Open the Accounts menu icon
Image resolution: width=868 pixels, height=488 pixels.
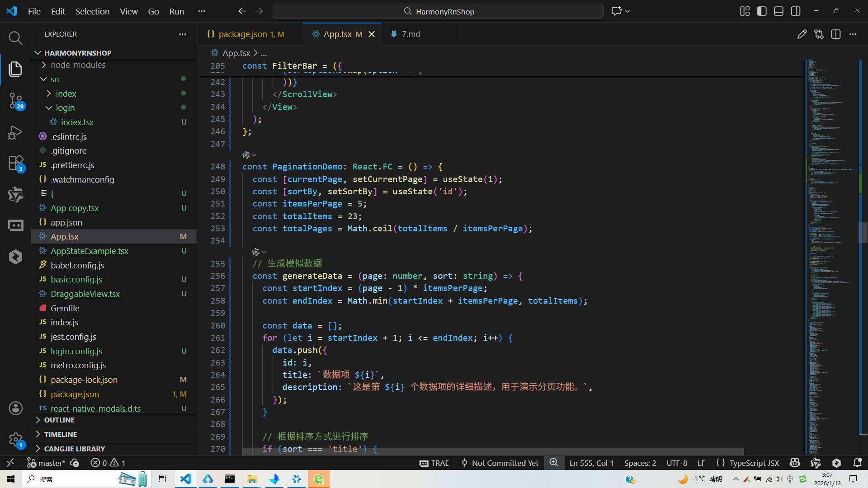[15, 408]
